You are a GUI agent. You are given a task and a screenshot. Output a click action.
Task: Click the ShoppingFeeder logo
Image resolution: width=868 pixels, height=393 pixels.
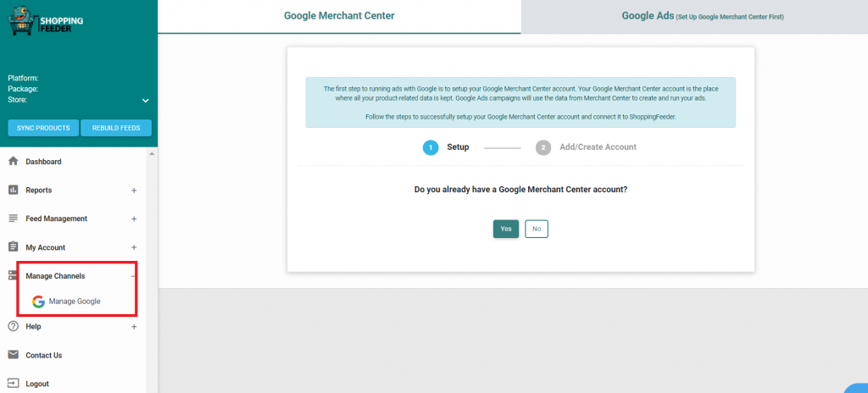[46, 21]
